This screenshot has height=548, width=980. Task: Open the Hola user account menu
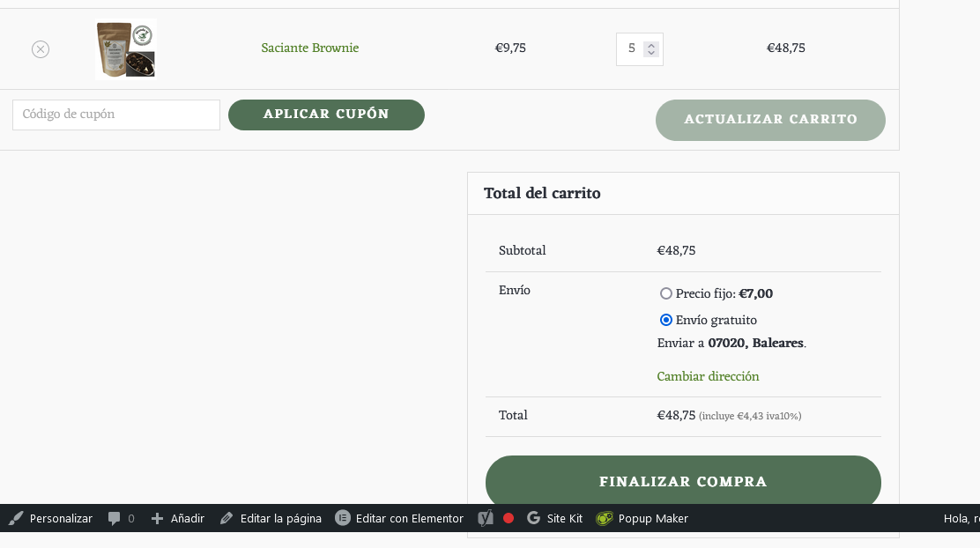(x=961, y=518)
